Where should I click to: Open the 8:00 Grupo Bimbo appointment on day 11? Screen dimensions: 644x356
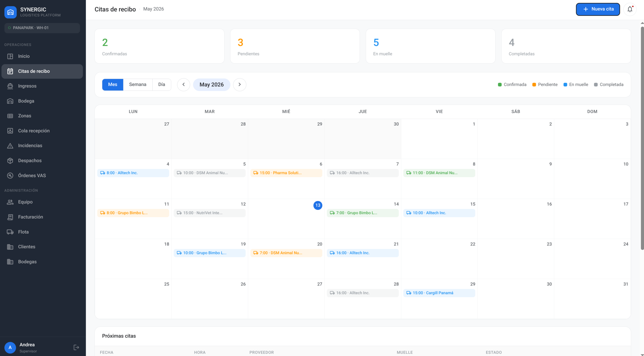[133, 213]
